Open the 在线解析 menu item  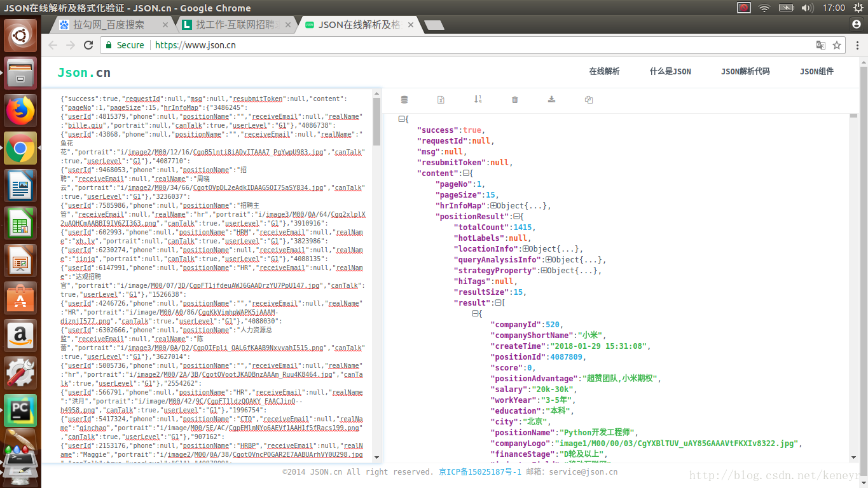[604, 71]
